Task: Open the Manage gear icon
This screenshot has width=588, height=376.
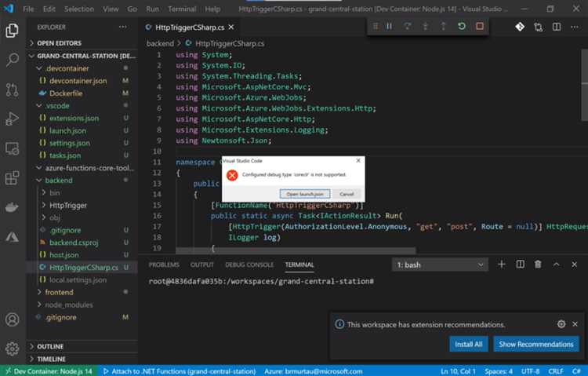Action: click(12, 349)
